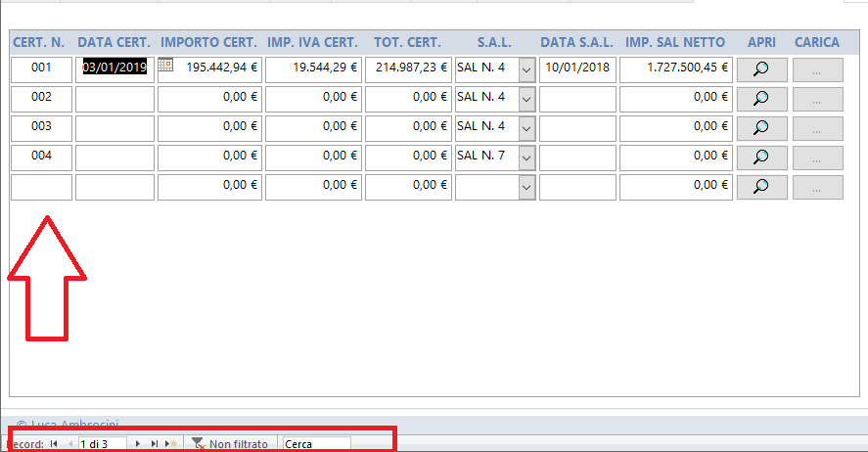Expand the empty S.A.L. dropdown in new row
The image size is (868, 452).
(527, 188)
